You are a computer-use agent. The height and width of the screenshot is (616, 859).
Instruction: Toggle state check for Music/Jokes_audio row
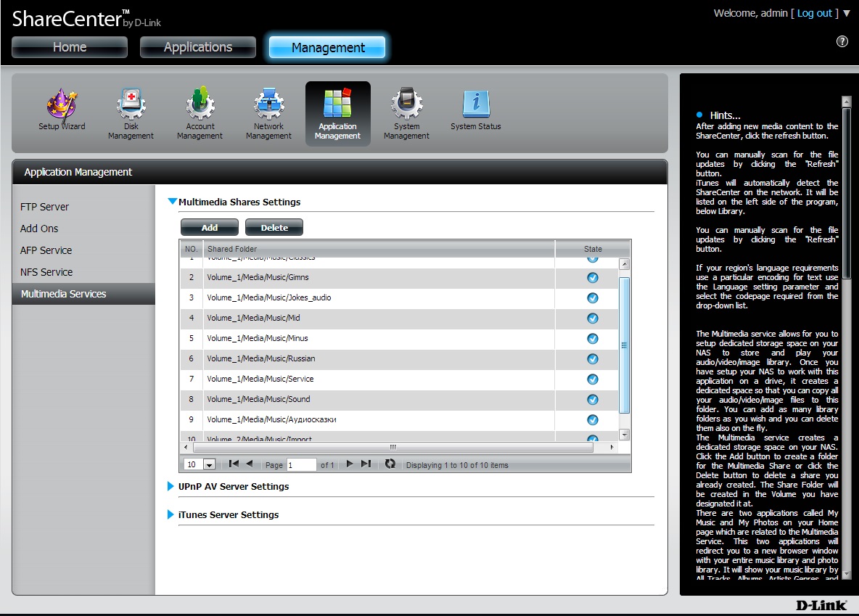click(592, 298)
